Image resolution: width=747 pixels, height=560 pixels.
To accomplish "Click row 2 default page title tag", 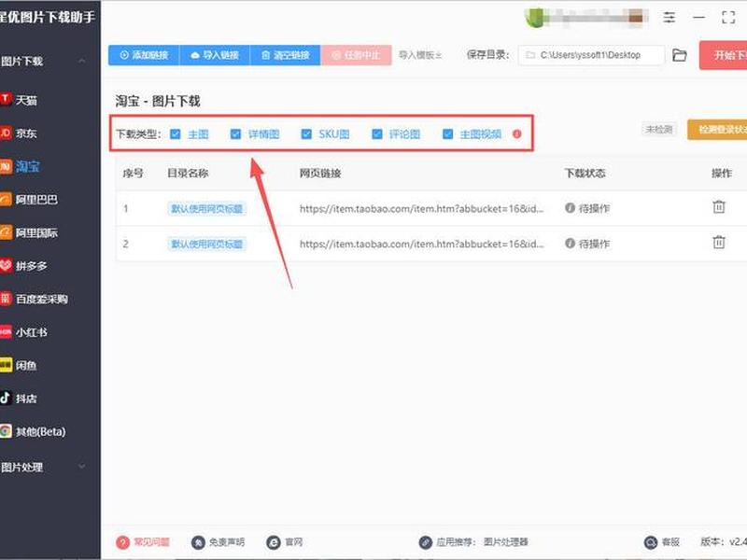I will (x=206, y=244).
